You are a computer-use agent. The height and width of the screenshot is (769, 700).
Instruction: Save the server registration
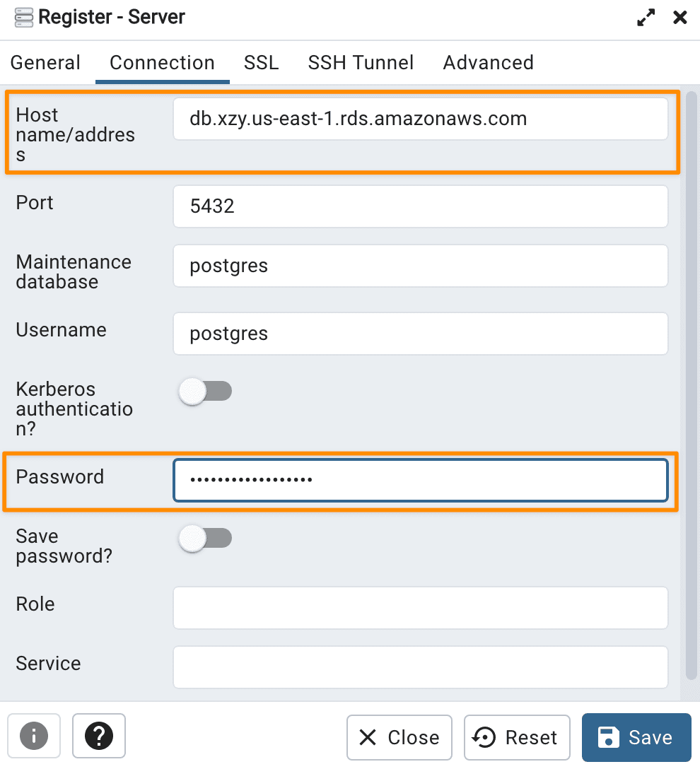click(x=636, y=737)
